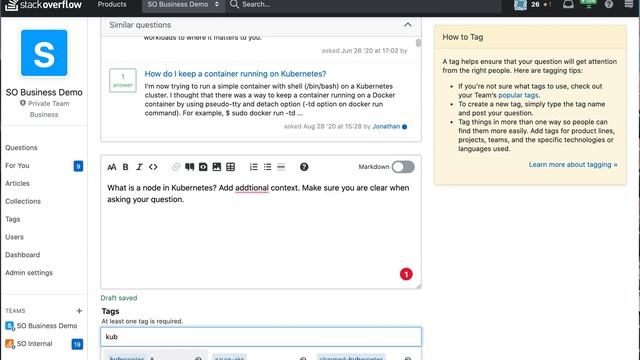This screenshot has height=360, width=640.
Task: Insert a table using the grid icon
Action: 231,167
